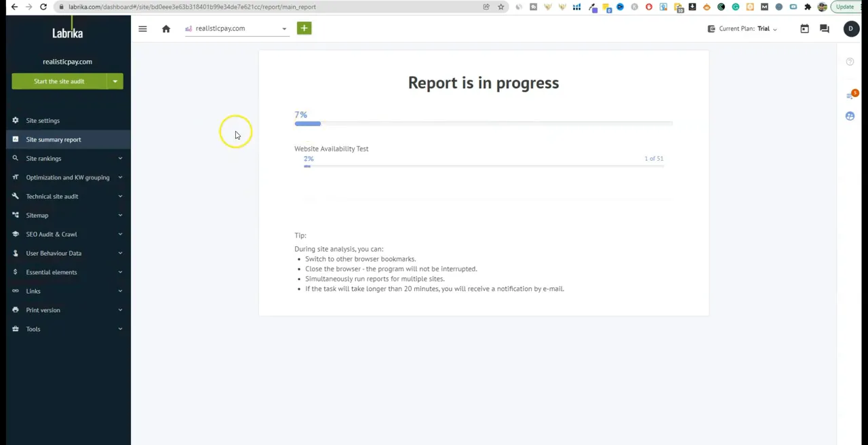
Task: Open the Start the site audit arrow dropdown
Action: (x=115, y=81)
